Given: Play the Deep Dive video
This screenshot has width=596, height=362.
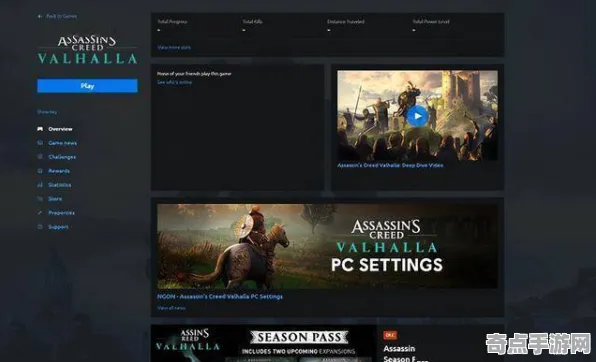Looking at the screenshot, I should click(x=417, y=116).
